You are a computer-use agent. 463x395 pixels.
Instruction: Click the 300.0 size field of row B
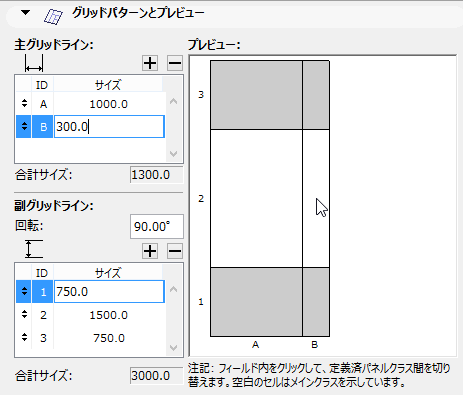[x=109, y=127]
